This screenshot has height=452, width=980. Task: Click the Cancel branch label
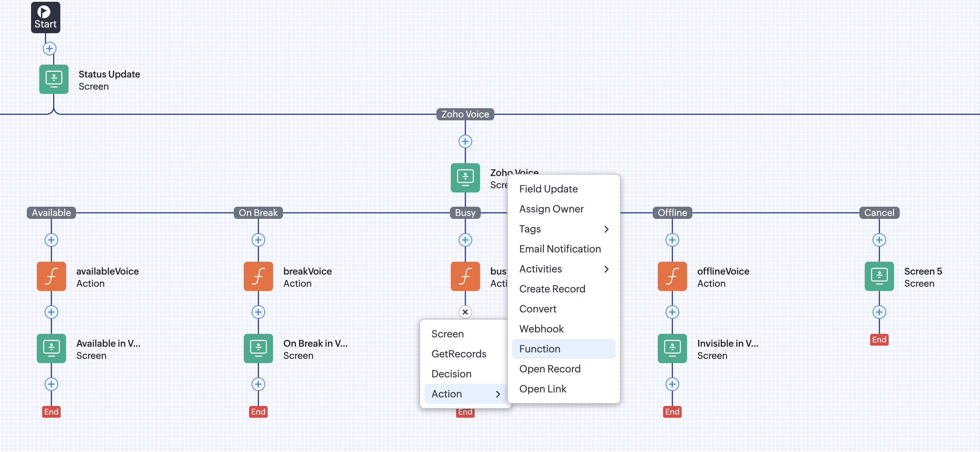879,213
